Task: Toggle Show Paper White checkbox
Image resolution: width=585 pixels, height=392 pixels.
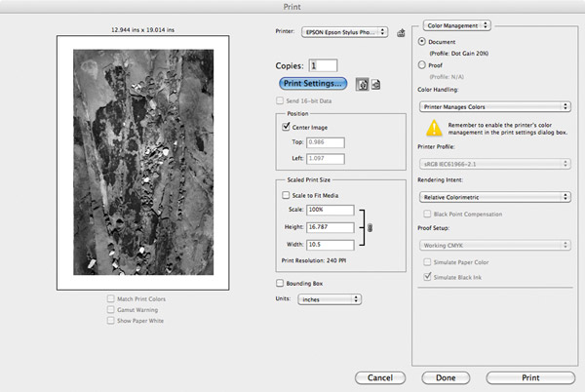Action: [111, 321]
